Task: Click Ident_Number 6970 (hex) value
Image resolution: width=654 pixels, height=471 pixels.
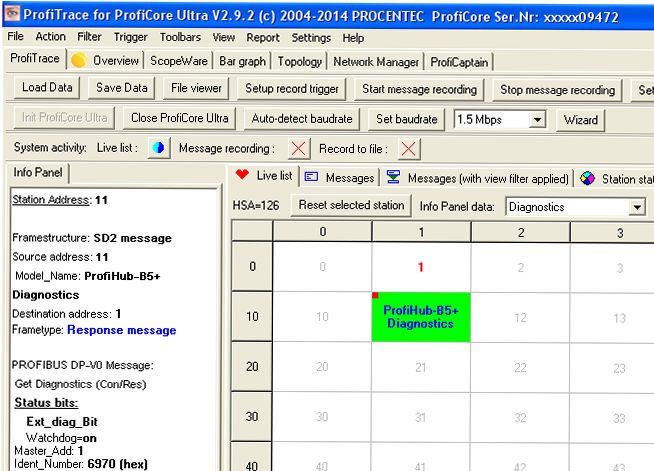Action: pos(117,464)
